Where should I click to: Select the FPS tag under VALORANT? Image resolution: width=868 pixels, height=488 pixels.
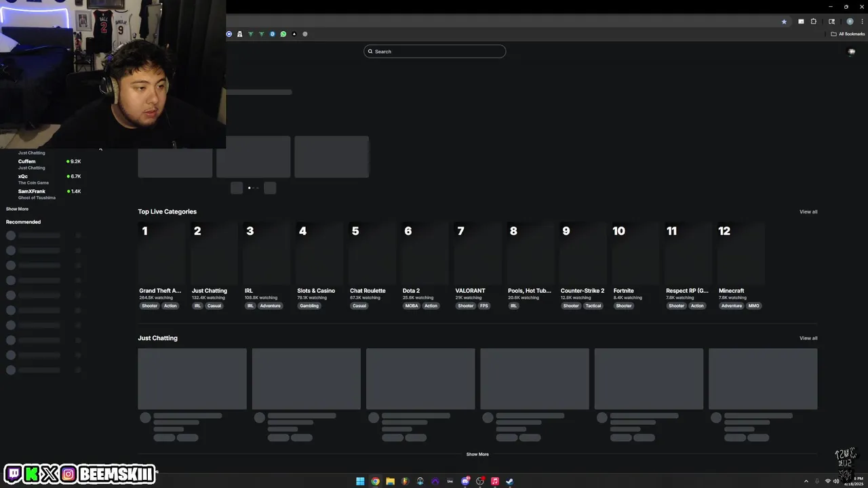pyautogui.click(x=484, y=306)
